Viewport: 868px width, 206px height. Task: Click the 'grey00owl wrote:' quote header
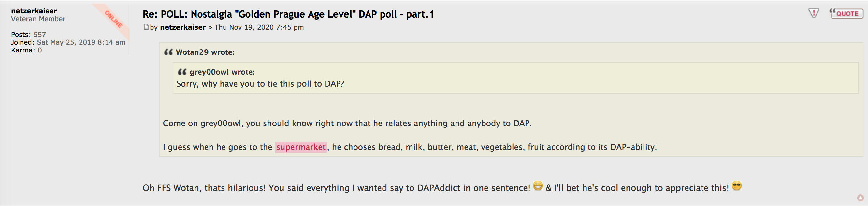click(222, 72)
